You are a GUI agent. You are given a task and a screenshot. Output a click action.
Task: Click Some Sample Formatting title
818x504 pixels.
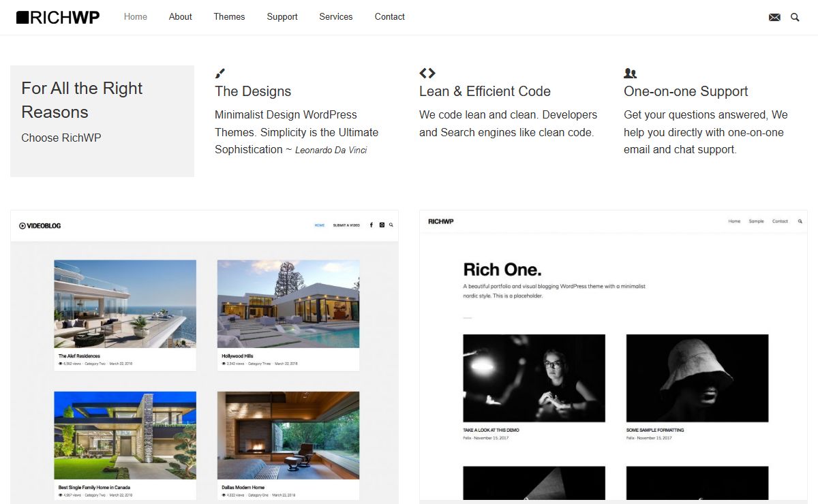(x=655, y=430)
